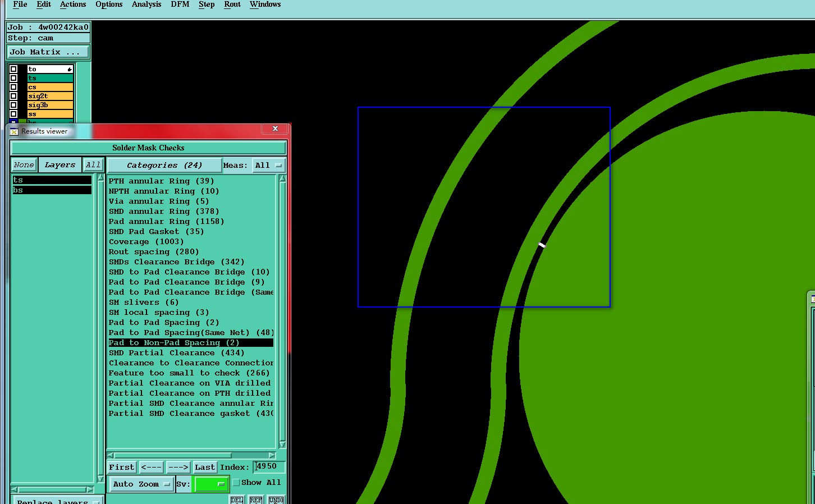Screen dimensions: 815x504
Task: Select PTH annular Ring (39) category
Action: coord(161,181)
